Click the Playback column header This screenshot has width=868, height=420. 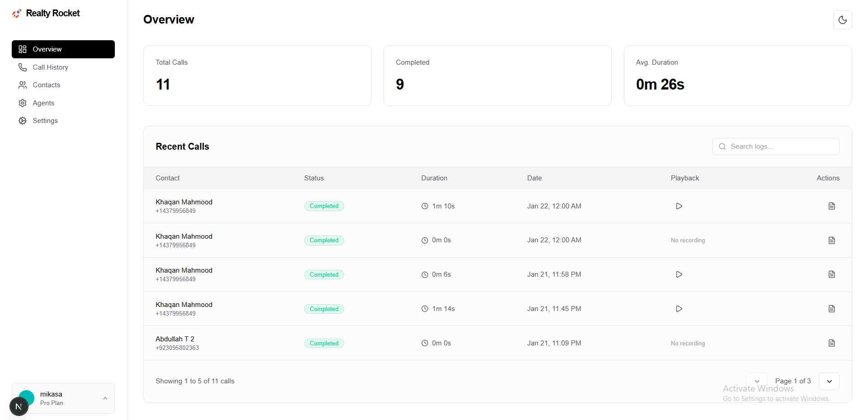point(685,178)
